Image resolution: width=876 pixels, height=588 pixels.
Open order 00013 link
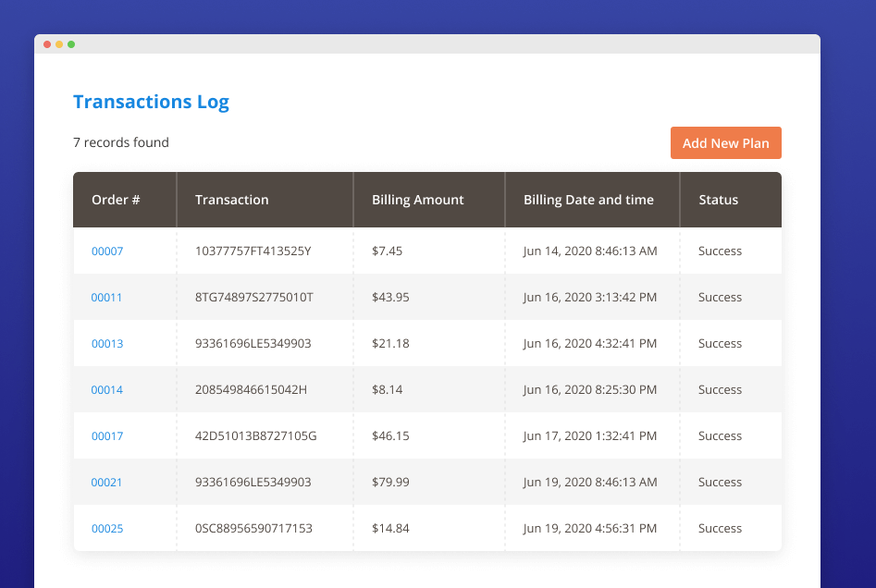click(x=106, y=344)
